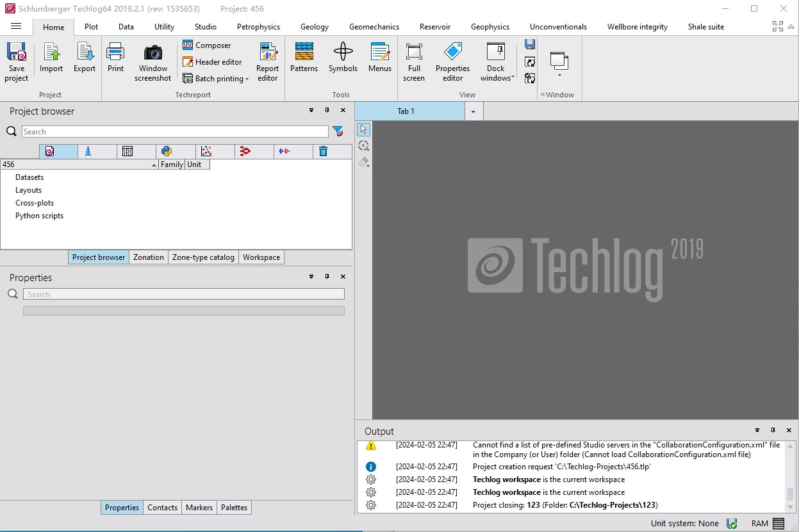Screen dimensions: 799x532
Task: Open the Properties editor
Action: (452, 62)
